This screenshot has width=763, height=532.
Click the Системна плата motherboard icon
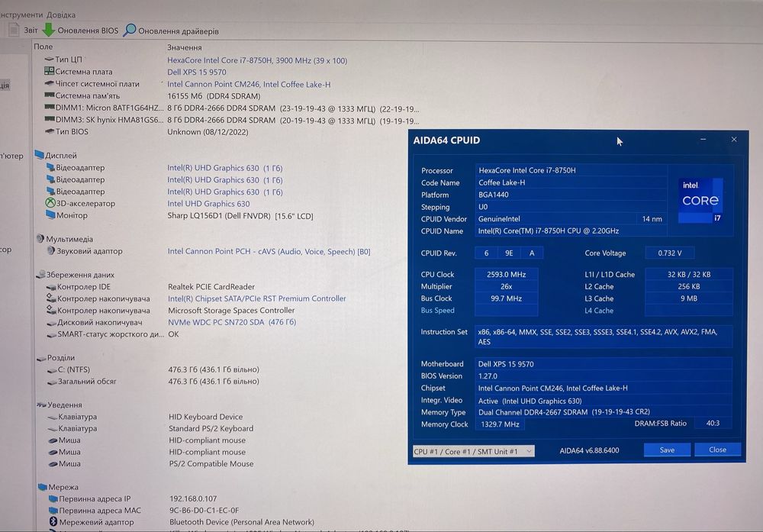[49, 71]
